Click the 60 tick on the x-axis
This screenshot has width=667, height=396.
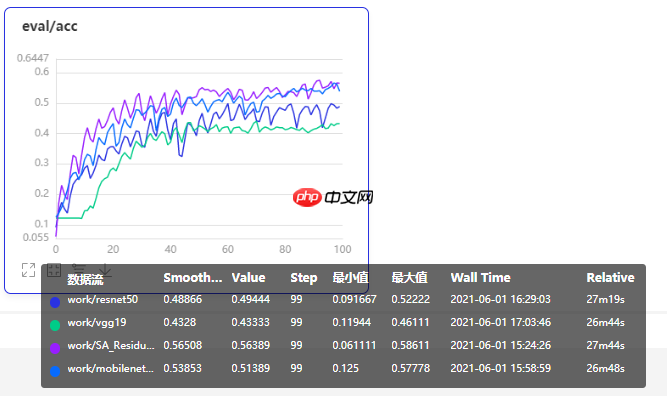[228, 249]
